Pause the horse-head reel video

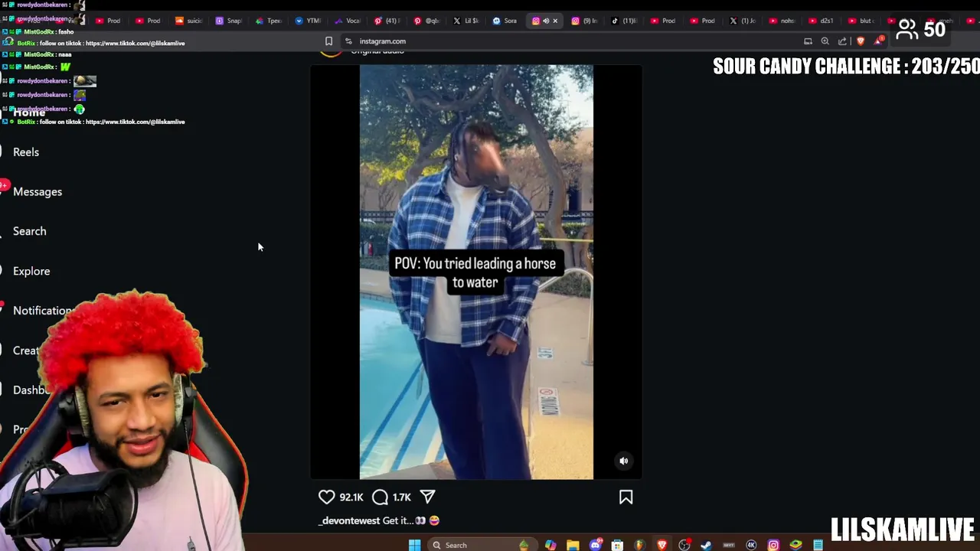tap(476, 272)
